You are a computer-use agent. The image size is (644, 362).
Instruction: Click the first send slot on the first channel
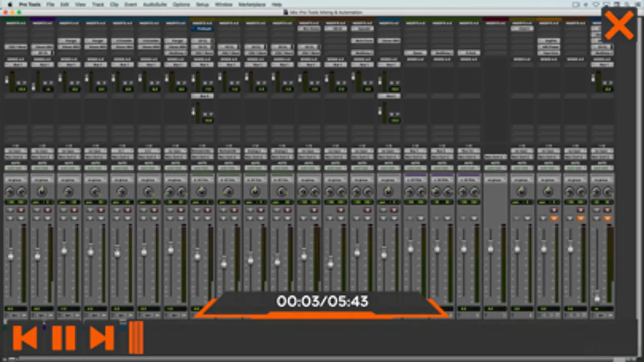pyautogui.click(x=16, y=65)
